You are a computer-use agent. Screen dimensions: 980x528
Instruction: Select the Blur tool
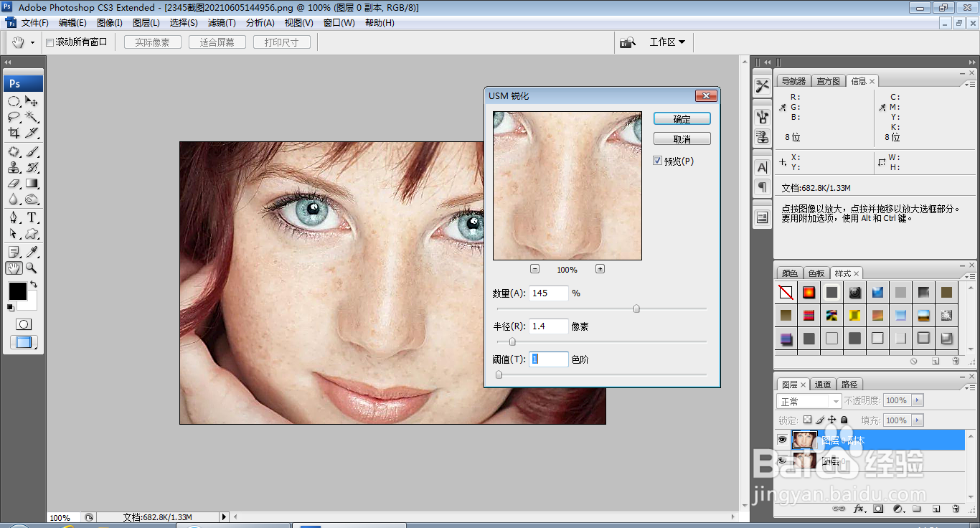click(x=14, y=199)
